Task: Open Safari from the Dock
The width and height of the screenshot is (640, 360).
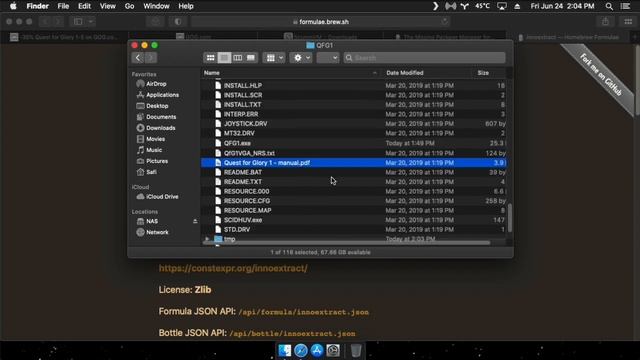Action: coord(301,351)
